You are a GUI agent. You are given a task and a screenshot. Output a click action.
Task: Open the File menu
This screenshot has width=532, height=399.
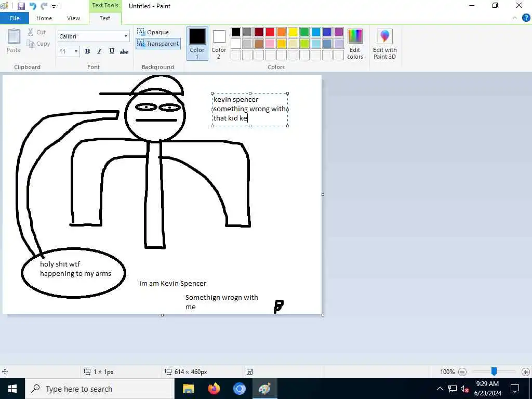(15, 18)
